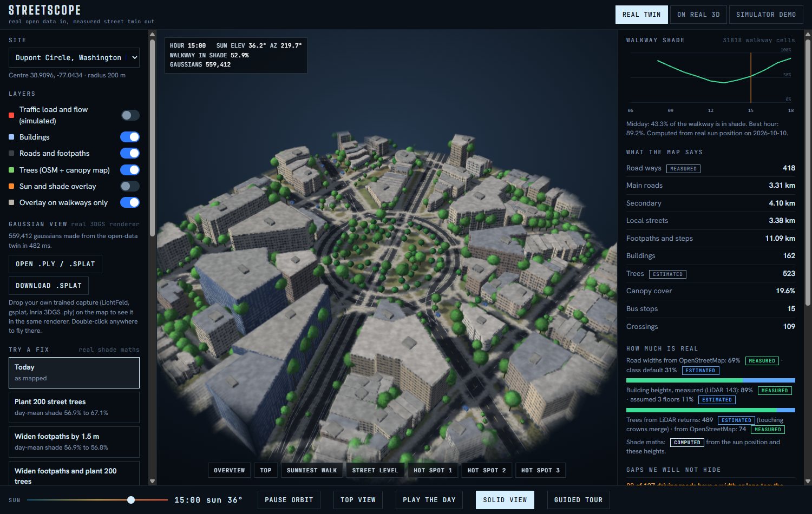This screenshot has height=514, width=812.
Task: Turn off Roads and footpaths layer
Action: pos(130,153)
